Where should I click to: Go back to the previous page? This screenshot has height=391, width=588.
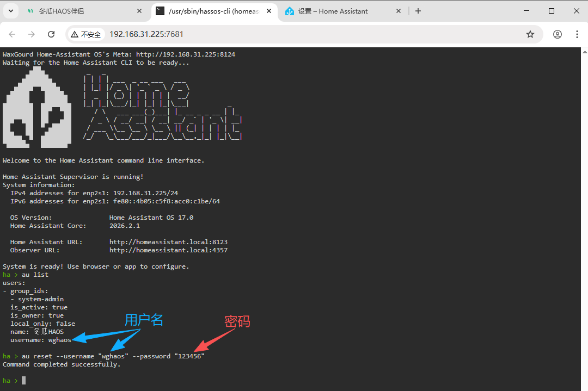point(12,34)
